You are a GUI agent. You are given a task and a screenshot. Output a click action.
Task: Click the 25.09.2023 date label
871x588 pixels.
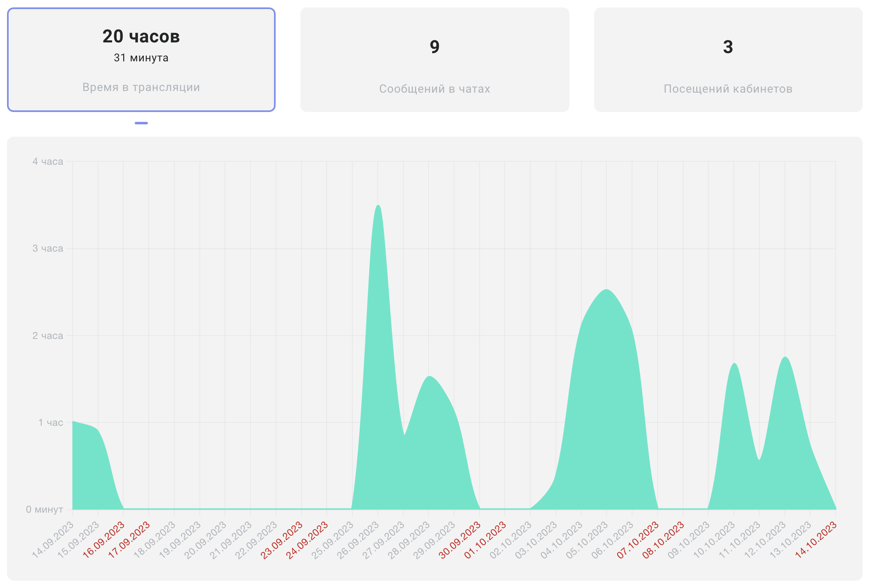[333, 540]
